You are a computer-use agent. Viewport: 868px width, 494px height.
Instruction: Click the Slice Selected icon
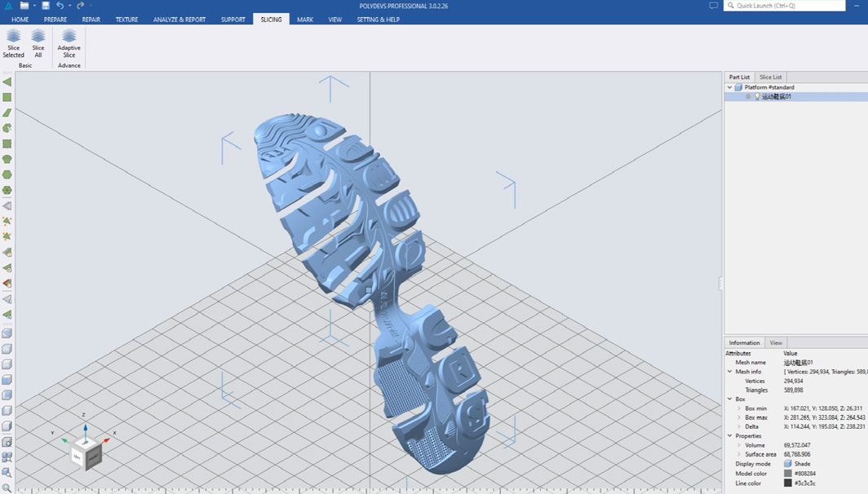[x=13, y=42]
